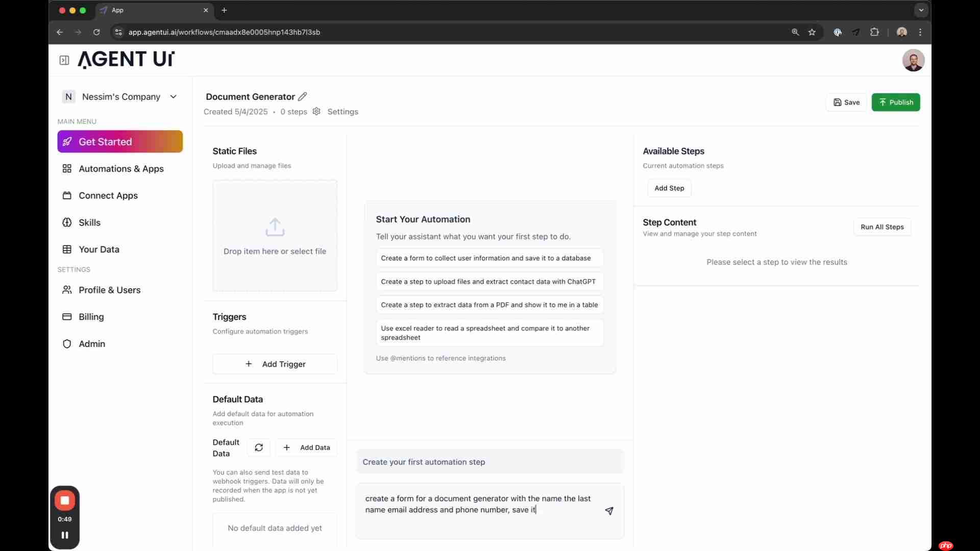This screenshot has height=551, width=980.
Task: Click the Agent UI logo
Action: (126, 60)
